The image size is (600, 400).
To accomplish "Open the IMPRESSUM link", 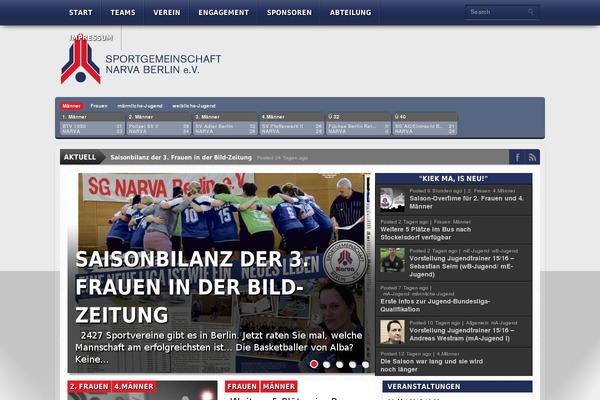I will (91, 38).
